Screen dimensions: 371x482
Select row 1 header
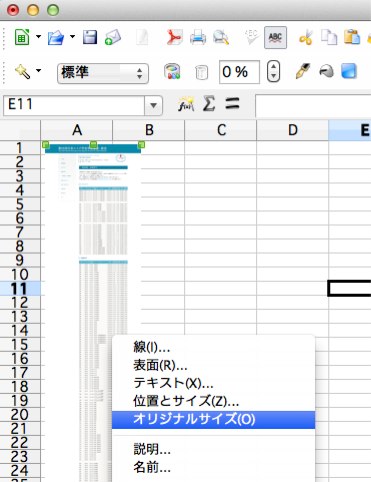(20, 148)
